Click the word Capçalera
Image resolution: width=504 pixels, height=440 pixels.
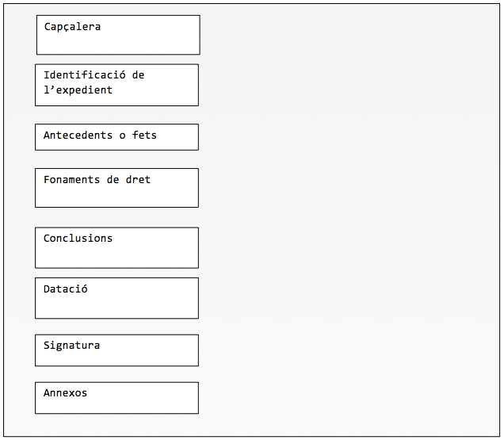72,27
